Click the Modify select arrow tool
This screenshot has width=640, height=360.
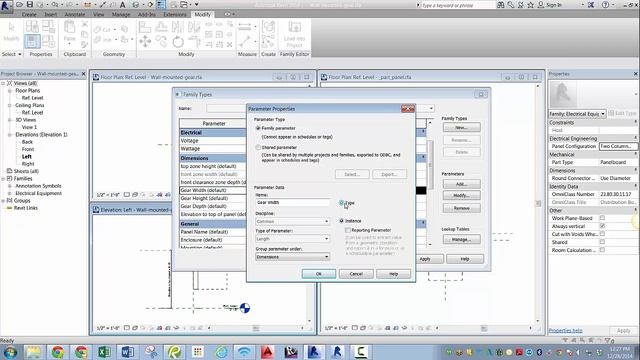[x=11, y=32]
